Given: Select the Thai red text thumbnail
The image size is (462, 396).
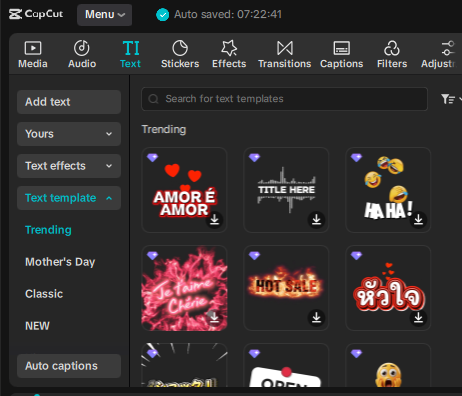Looking at the screenshot, I should (388, 288).
